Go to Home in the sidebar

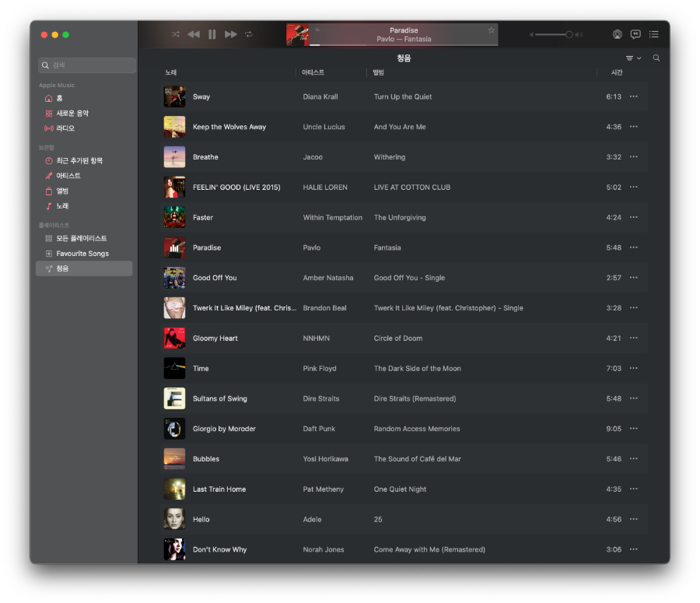point(84,98)
